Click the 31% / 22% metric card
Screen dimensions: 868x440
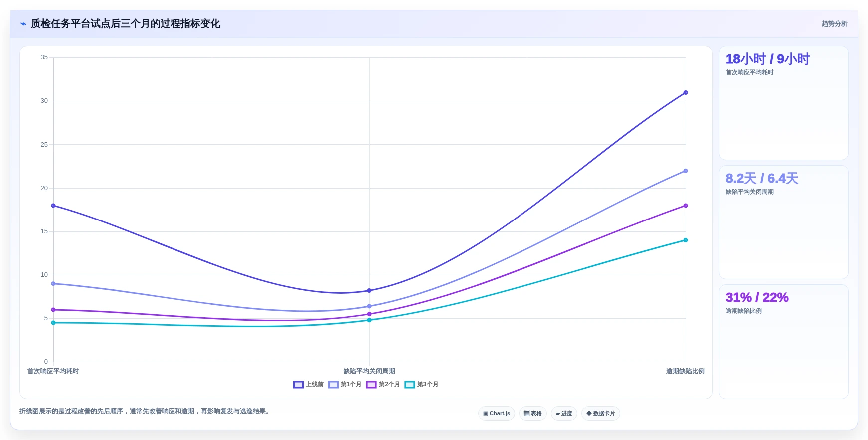pos(783,342)
